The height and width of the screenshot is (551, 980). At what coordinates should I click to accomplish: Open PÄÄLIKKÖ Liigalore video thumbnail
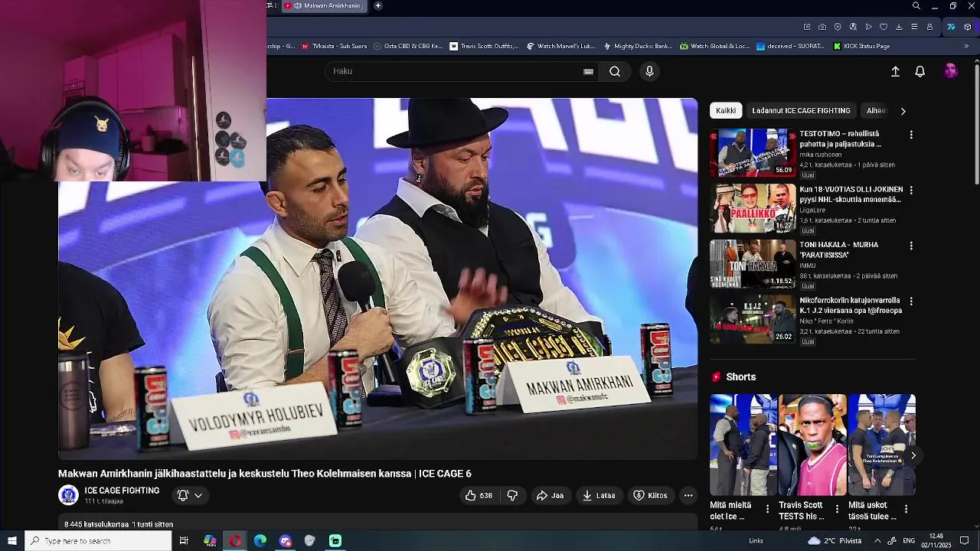(x=753, y=208)
